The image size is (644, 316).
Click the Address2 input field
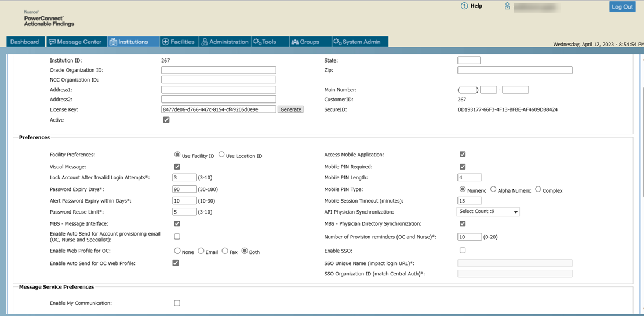(x=219, y=99)
